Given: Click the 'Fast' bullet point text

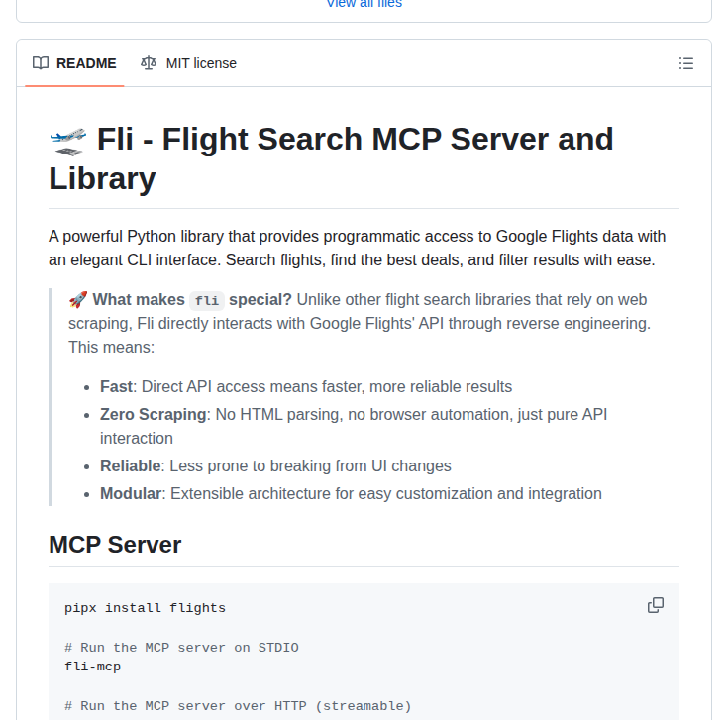Looking at the screenshot, I should 306,386.
